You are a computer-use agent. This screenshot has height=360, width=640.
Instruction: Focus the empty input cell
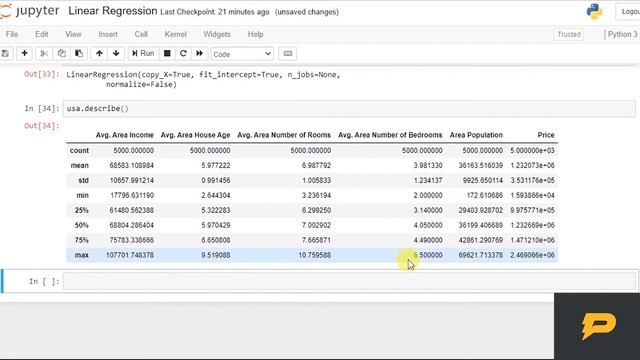(x=349, y=281)
